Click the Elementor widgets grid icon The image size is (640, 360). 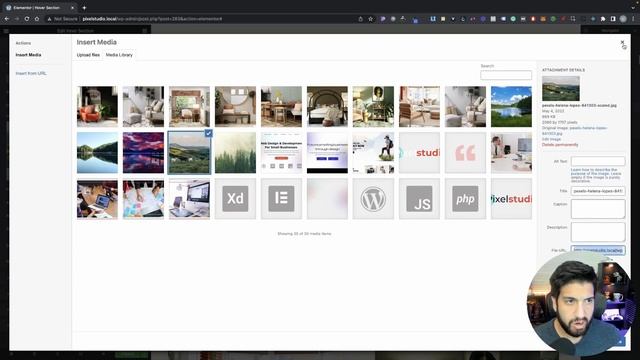[x=145, y=31]
